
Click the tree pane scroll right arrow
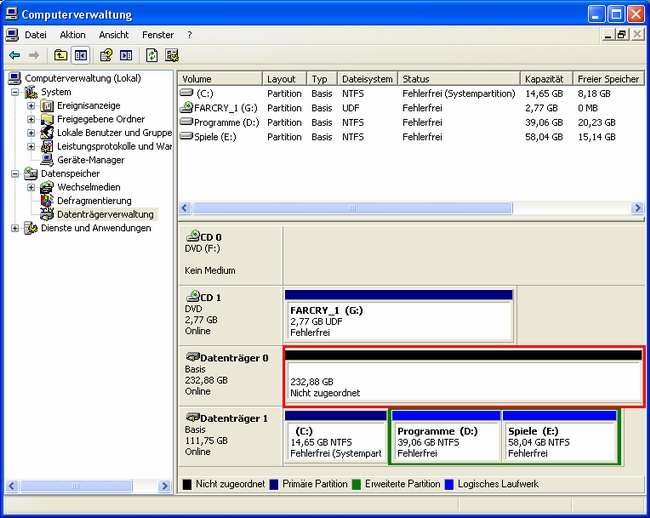[x=165, y=486]
